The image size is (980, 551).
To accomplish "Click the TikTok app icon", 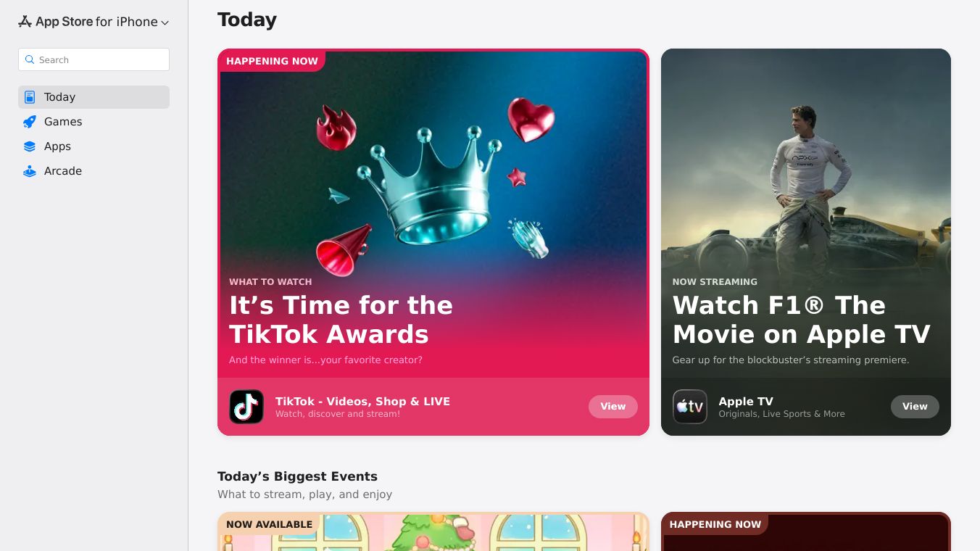I will pyautogui.click(x=246, y=407).
